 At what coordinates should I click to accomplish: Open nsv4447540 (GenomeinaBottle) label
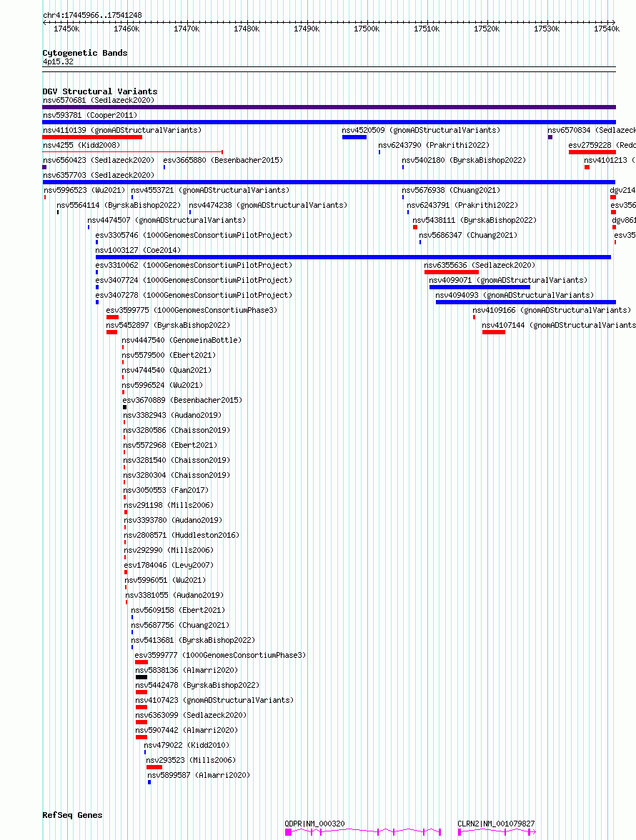click(x=182, y=340)
